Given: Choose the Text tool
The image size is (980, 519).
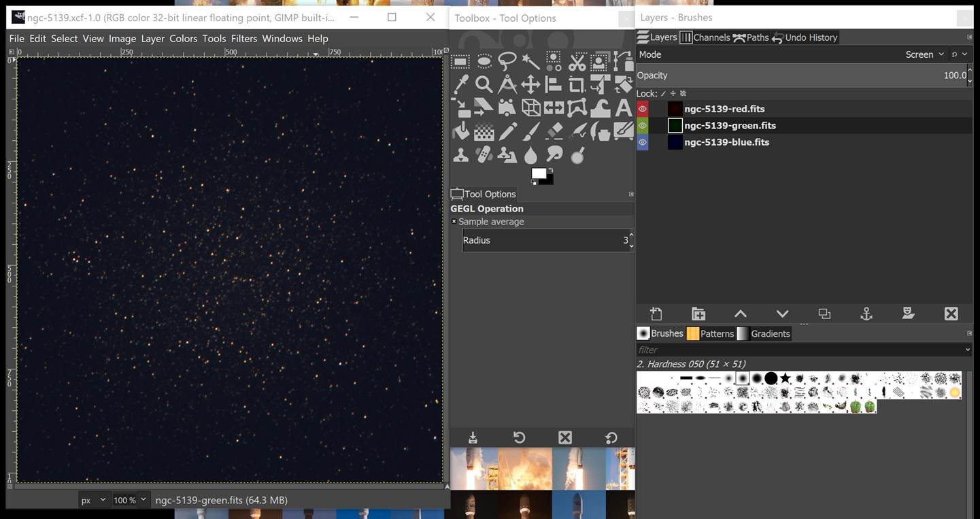Looking at the screenshot, I should coord(623,108).
